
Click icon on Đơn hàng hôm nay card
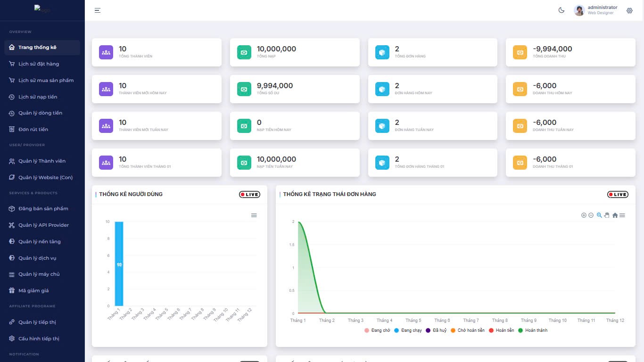pos(382,89)
